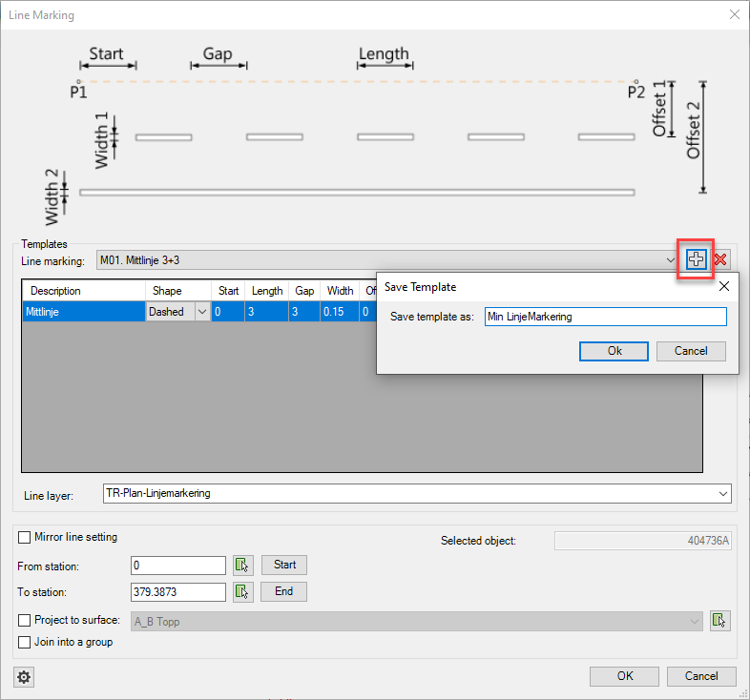Click Start value cell in Mittlinje row
Viewport: 750px width, 700px height.
(x=228, y=312)
